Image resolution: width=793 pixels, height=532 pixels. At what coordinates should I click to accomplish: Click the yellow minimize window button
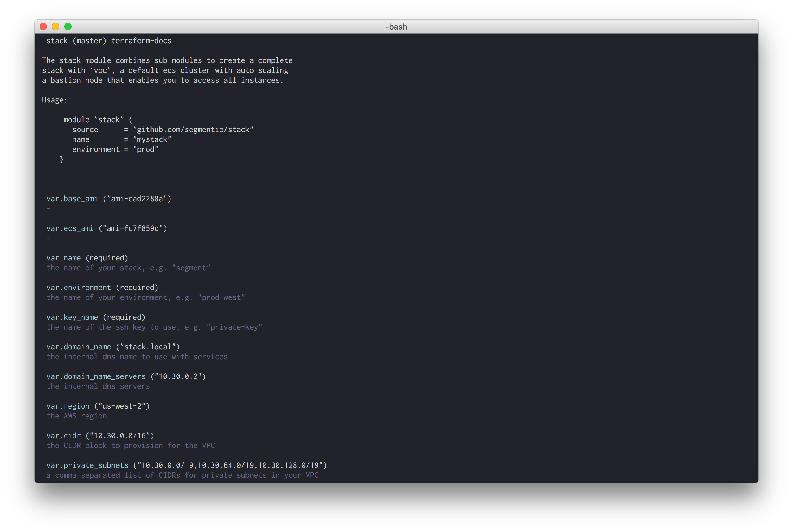56,27
